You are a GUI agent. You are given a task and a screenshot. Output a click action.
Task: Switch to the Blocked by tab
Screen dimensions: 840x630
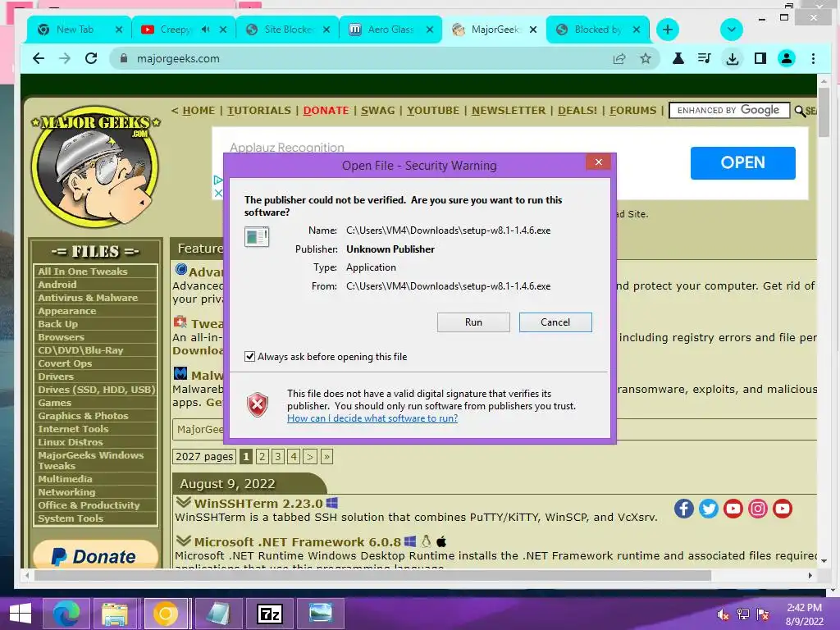(598, 30)
